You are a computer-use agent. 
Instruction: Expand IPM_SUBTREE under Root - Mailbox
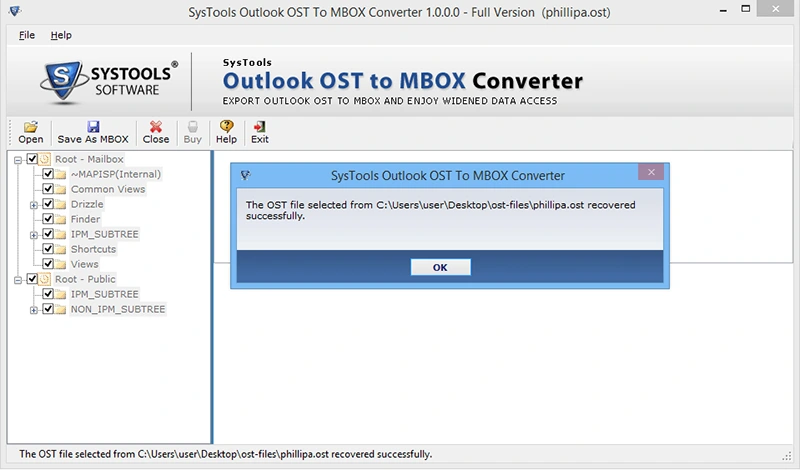click(x=34, y=235)
